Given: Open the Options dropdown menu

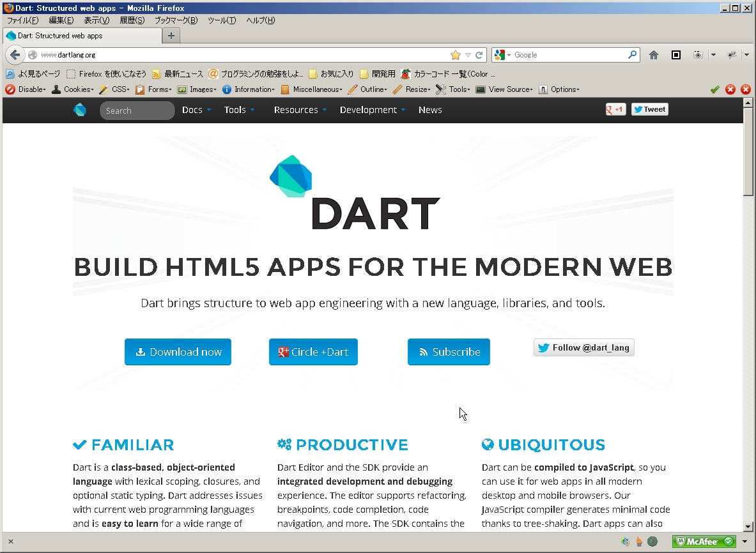Looking at the screenshot, I should tap(559, 89).
